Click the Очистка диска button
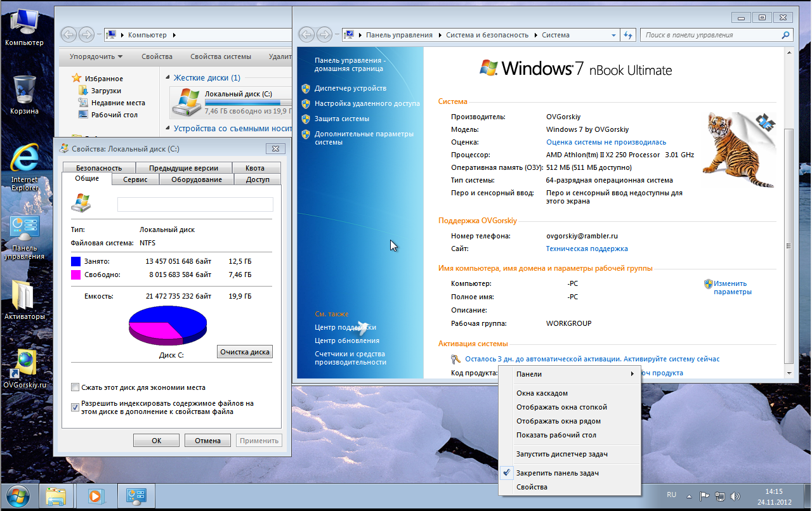This screenshot has width=812, height=511. tap(245, 352)
